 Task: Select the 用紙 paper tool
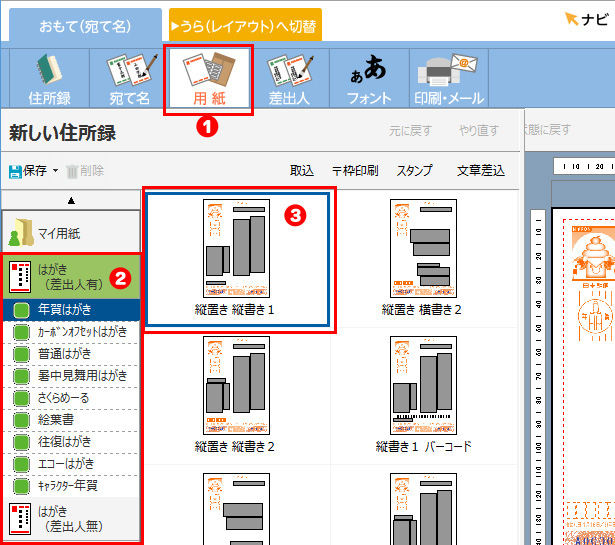click(209, 78)
